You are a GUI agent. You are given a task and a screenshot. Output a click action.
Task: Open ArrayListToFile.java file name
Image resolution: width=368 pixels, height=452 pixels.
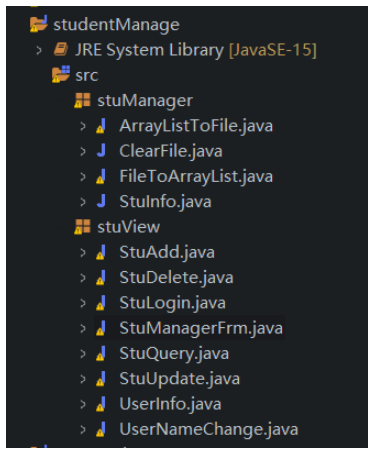point(196,126)
